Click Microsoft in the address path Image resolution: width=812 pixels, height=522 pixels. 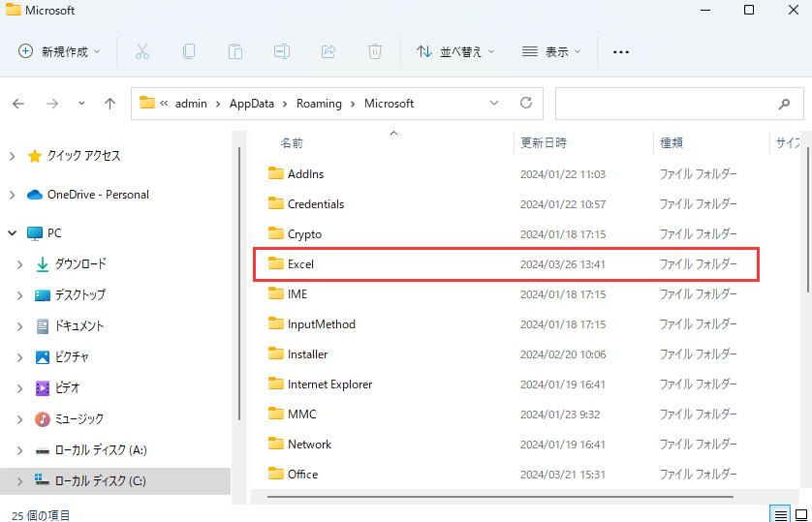[x=389, y=104]
